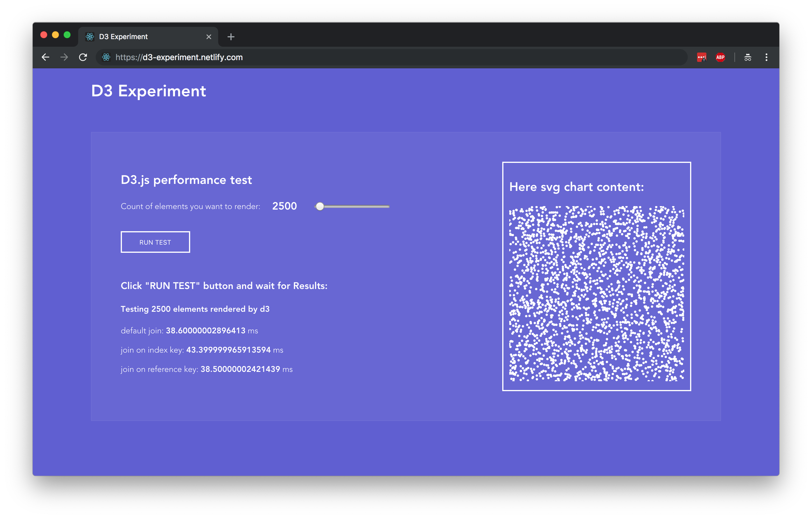Click the RUN TEST button
The image size is (812, 519).
point(155,242)
